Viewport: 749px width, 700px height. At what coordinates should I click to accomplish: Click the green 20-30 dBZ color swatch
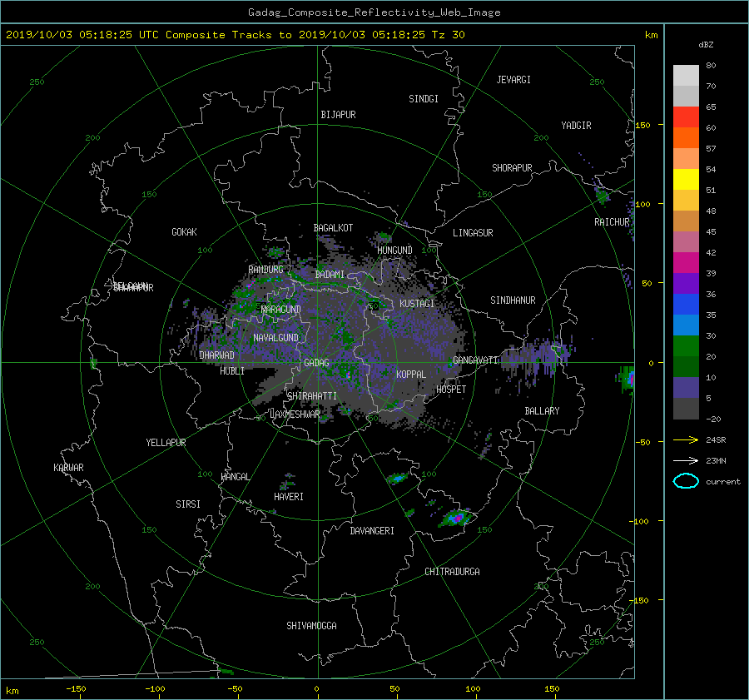[686, 346]
